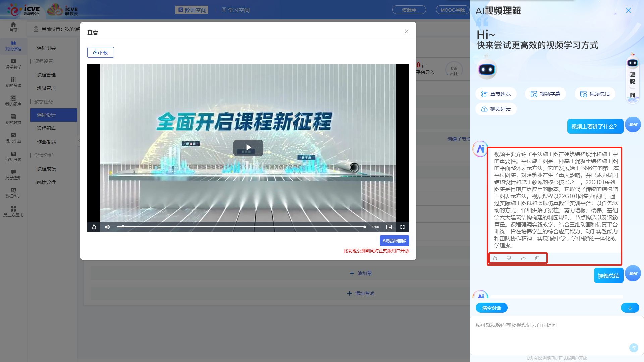Share the AI answer via the arrow icon
644x362 pixels.
523,258
